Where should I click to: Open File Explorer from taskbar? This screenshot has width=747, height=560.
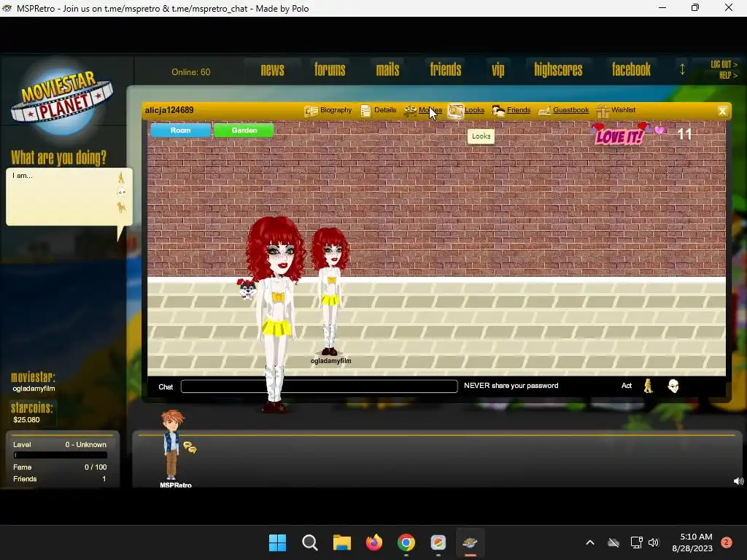tap(341, 542)
